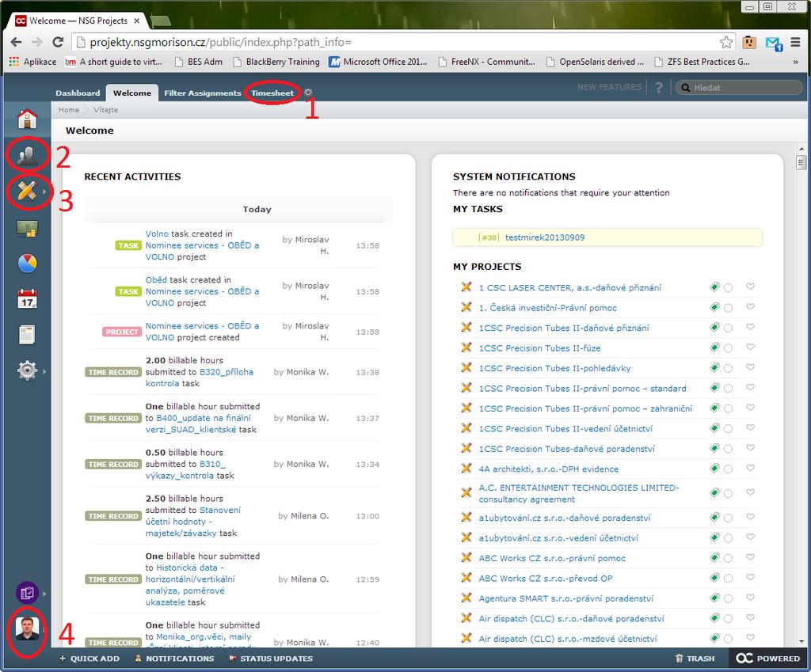Open the Projects pencil-ruler sidebar icon
The height and width of the screenshot is (672, 811).
[27, 191]
